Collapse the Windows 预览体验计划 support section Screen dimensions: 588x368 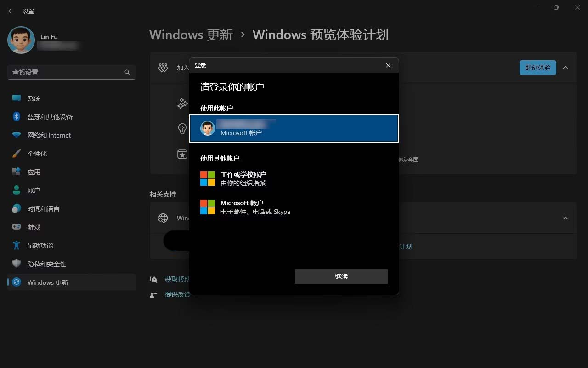coord(565,218)
